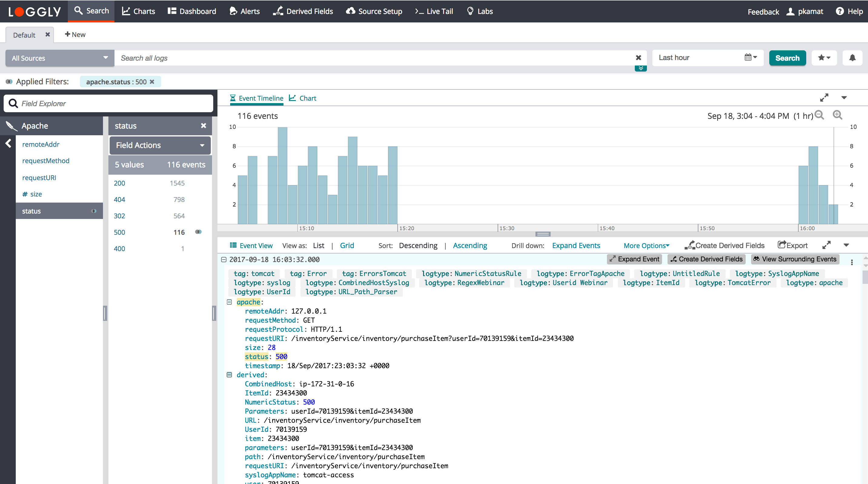The image size is (868, 484).
Task: Toggle the Applied Filters switch
Action: (9, 82)
